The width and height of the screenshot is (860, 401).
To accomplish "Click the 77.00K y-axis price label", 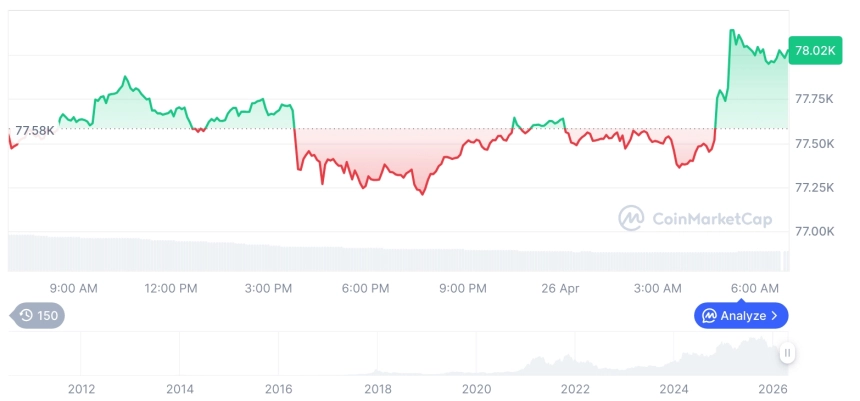I will click(x=815, y=232).
